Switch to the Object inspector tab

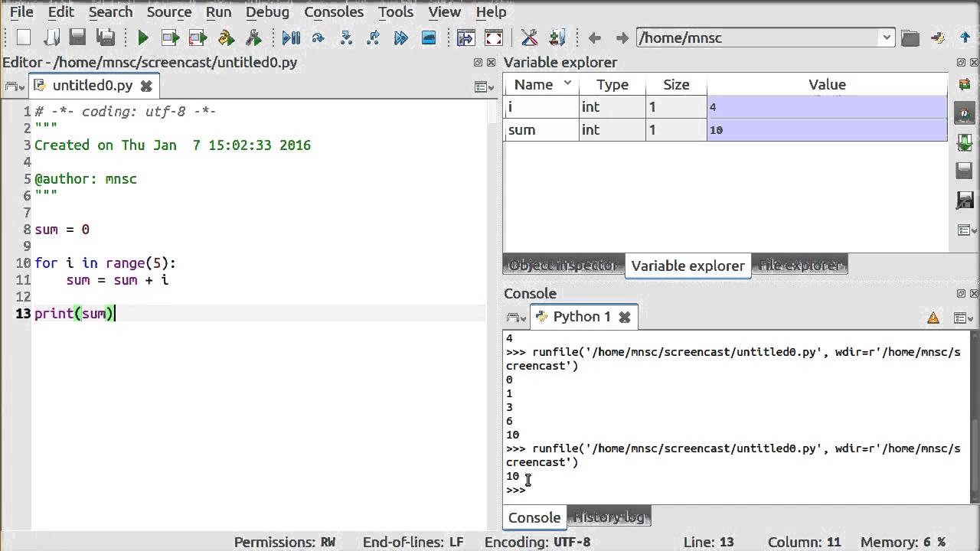563,266
